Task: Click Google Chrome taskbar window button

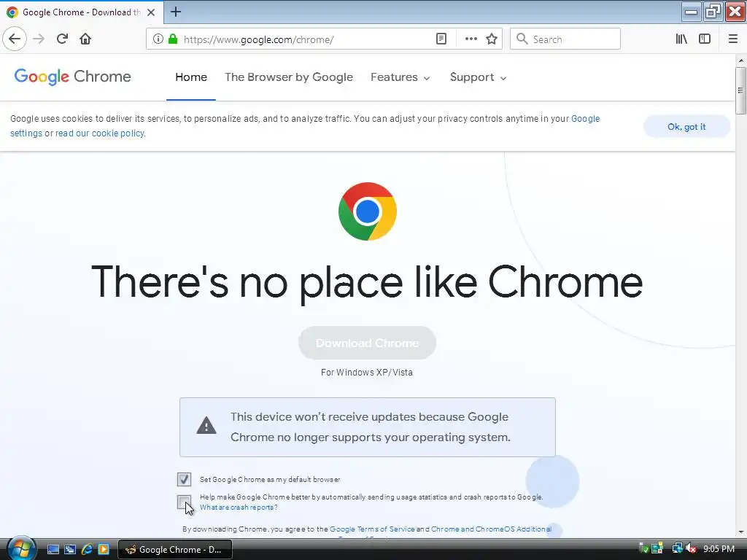Action: pyautogui.click(x=175, y=550)
